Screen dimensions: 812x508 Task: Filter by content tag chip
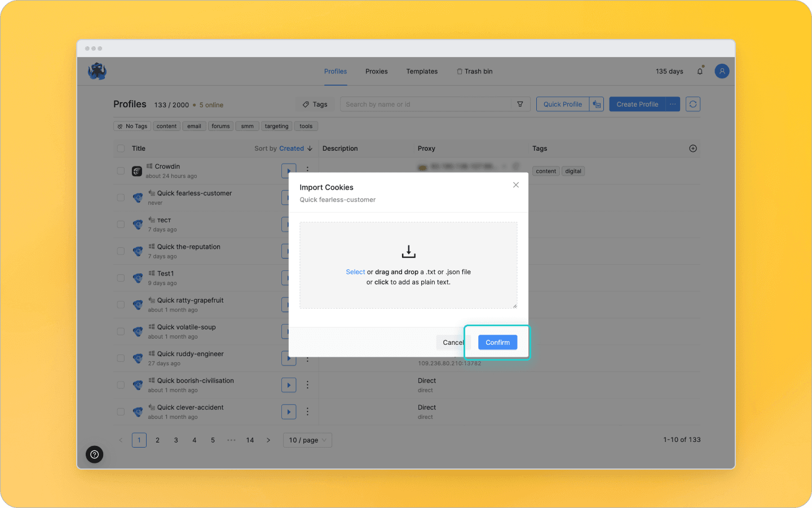(x=166, y=126)
